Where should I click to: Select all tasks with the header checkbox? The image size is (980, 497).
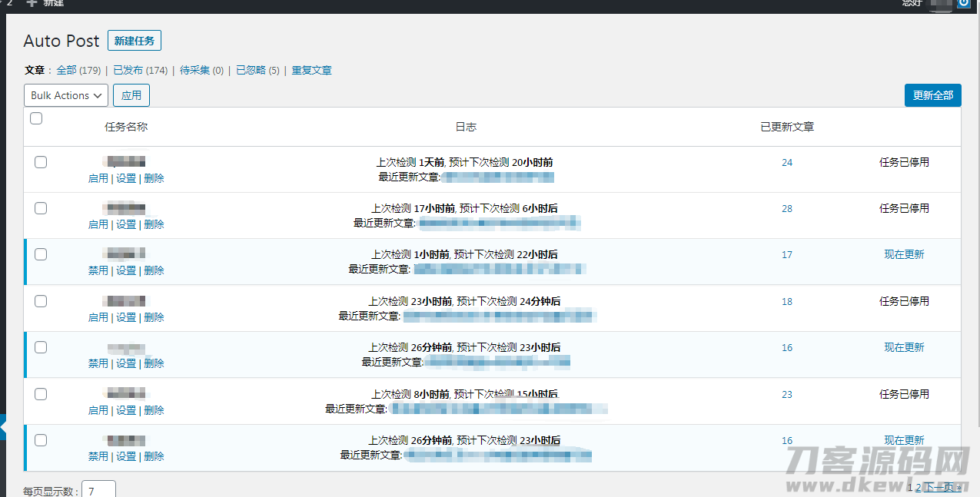[35, 118]
